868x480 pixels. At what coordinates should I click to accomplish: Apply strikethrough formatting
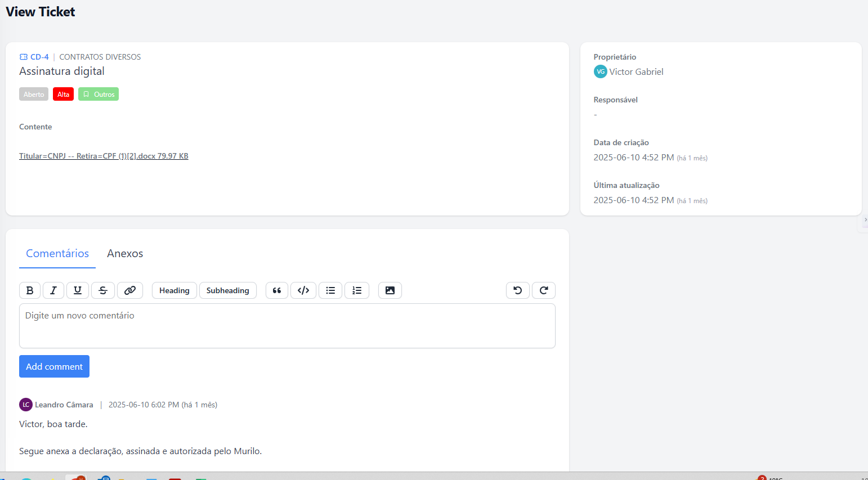click(103, 290)
